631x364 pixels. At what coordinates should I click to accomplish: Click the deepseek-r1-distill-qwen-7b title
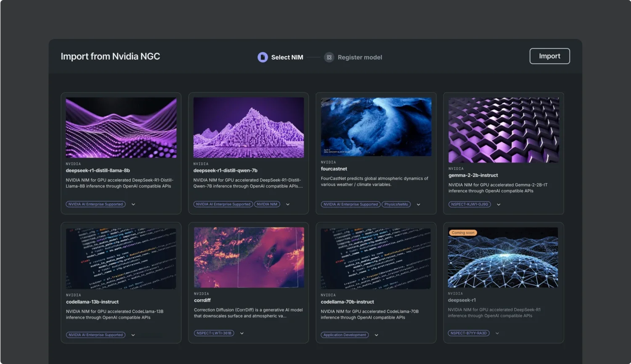point(225,171)
